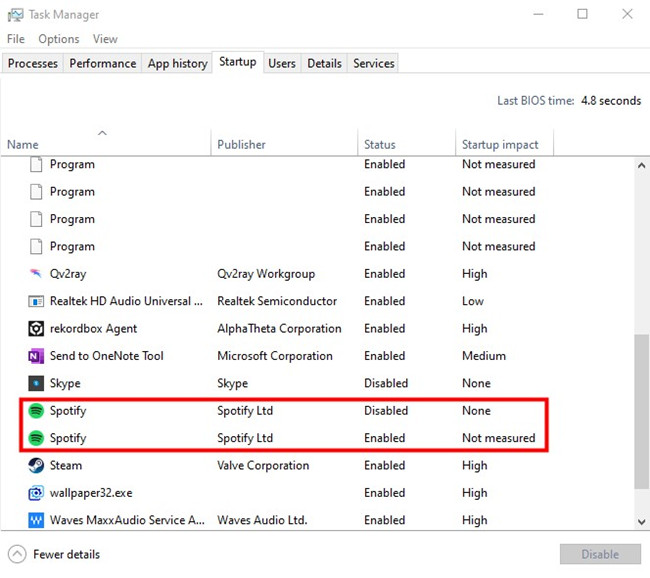Click the Medium startup impact value

(484, 356)
